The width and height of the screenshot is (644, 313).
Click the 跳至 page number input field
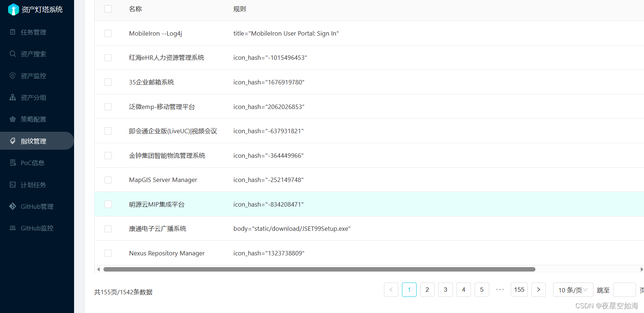click(625, 290)
